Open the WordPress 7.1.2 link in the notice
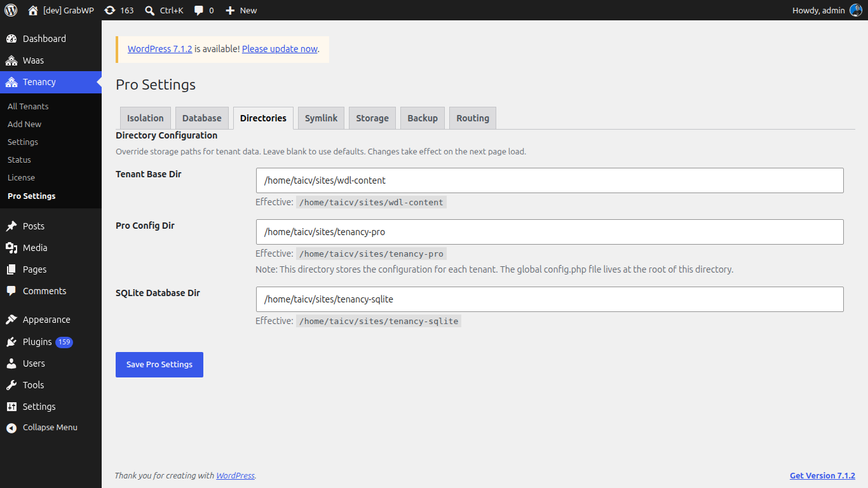Viewport: 868px width, 488px height. (160, 49)
